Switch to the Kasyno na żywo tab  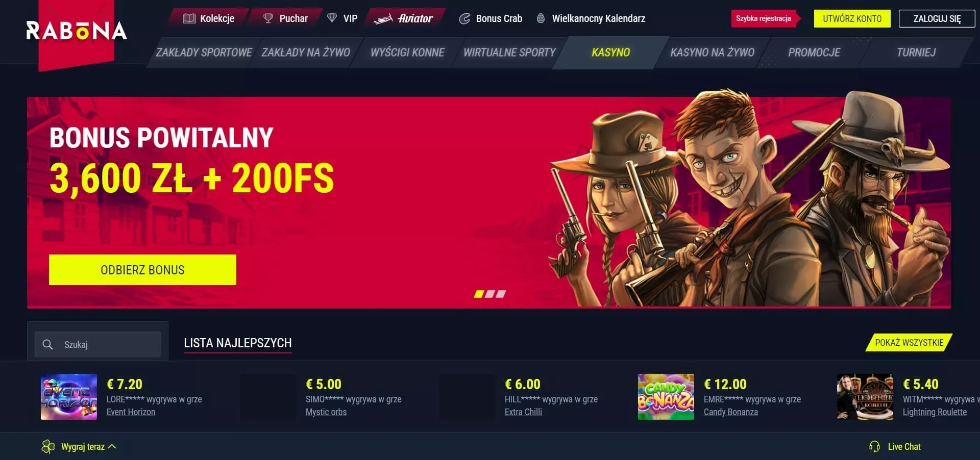tap(712, 53)
